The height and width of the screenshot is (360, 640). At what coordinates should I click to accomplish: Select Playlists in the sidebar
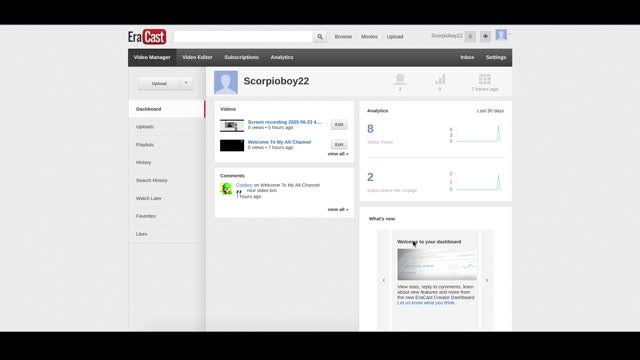point(145,145)
